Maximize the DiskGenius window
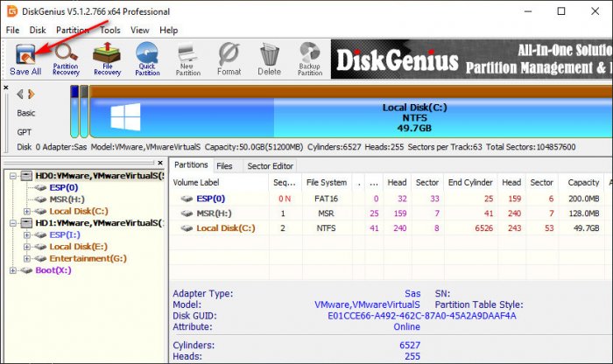 coord(561,11)
